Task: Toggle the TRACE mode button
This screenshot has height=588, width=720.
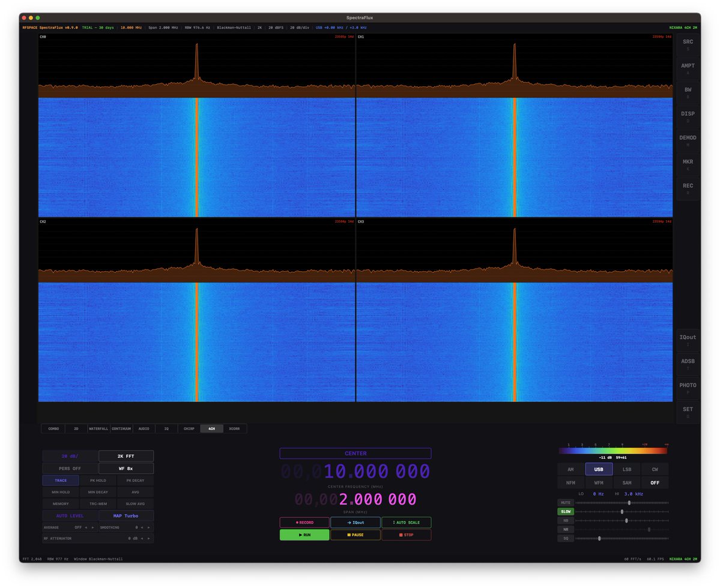Action: tap(61, 480)
